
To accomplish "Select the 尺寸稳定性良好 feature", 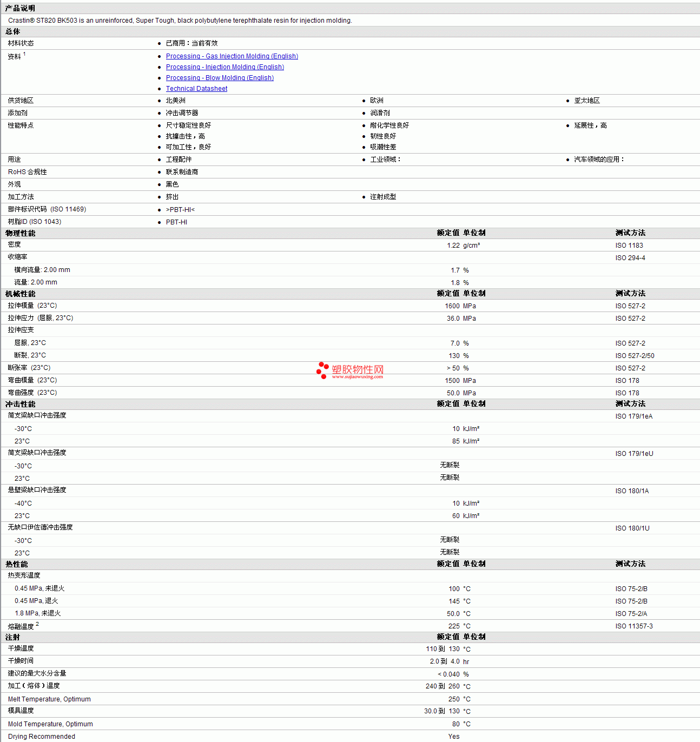I will point(189,125).
